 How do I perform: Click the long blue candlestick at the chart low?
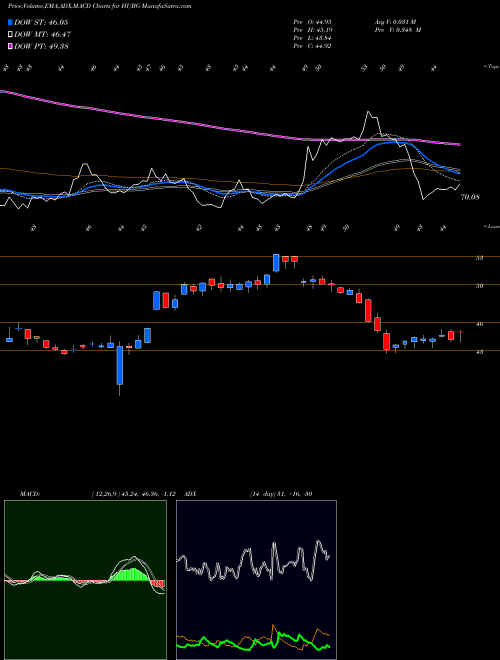pos(120,365)
